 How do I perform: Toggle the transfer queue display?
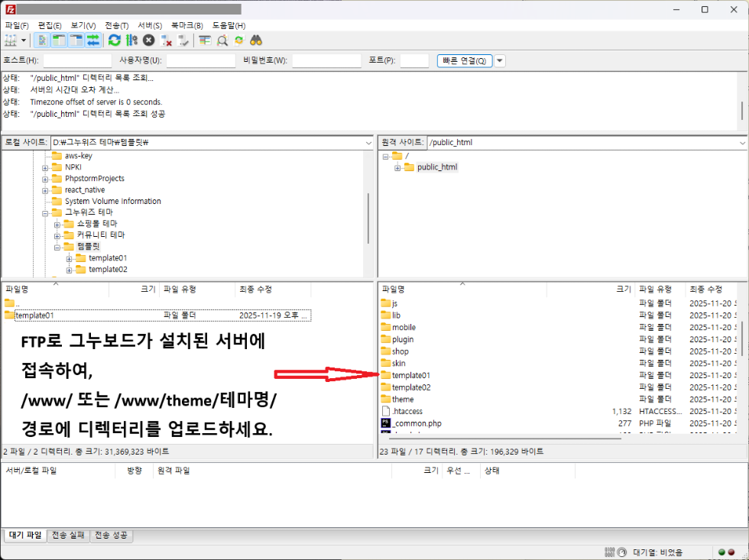click(92, 40)
